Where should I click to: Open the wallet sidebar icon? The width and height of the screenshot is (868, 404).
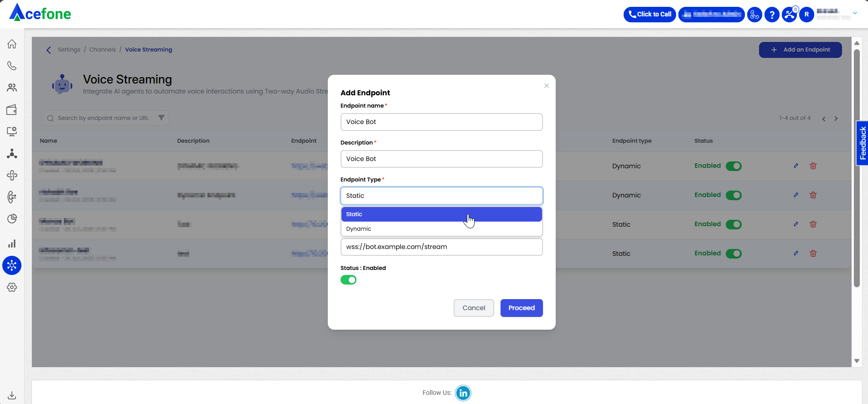pyautogui.click(x=12, y=109)
